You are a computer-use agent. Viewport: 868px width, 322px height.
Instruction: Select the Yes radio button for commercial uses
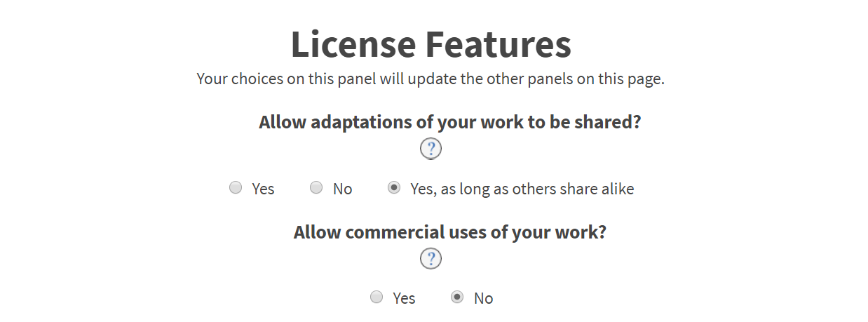pyautogui.click(x=377, y=297)
